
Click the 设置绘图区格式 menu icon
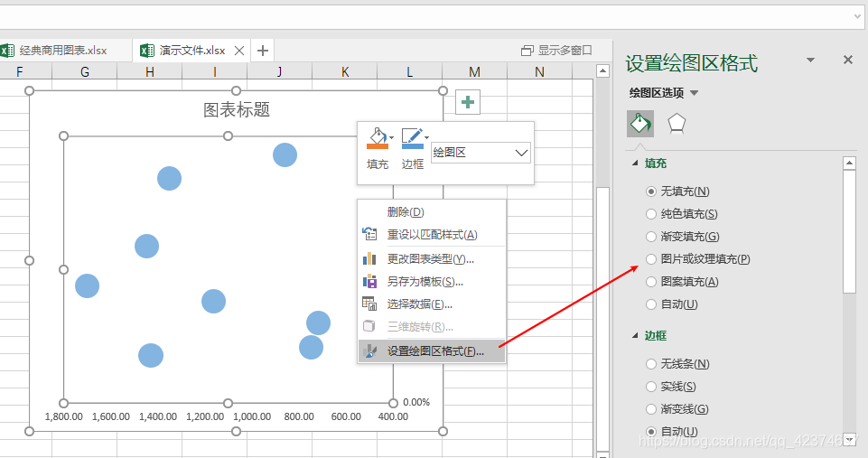click(369, 351)
